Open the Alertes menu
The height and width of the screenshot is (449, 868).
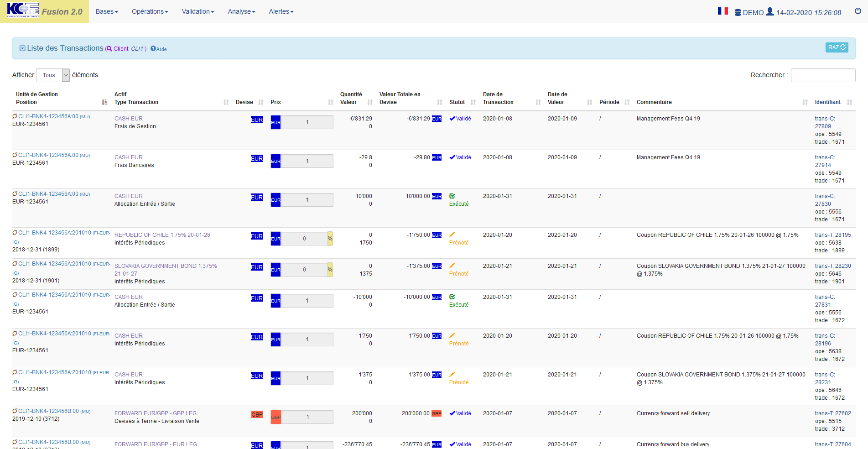(x=281, y=11)
